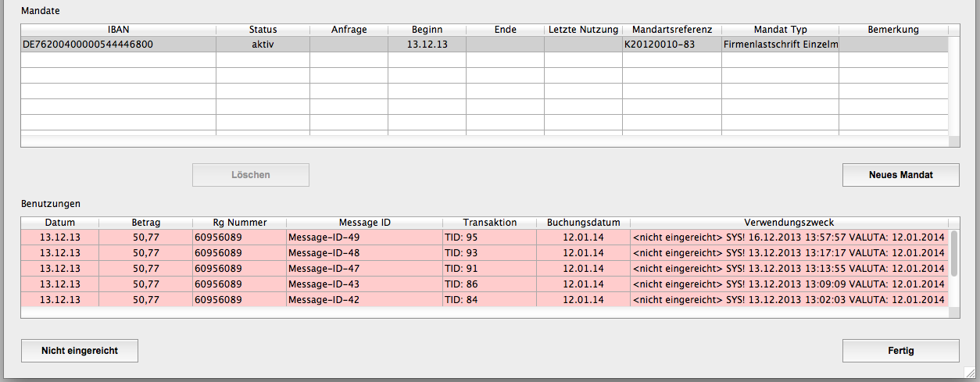
Task: Select the usage row Message-ID-48
Action: click(x=363, y=253)
